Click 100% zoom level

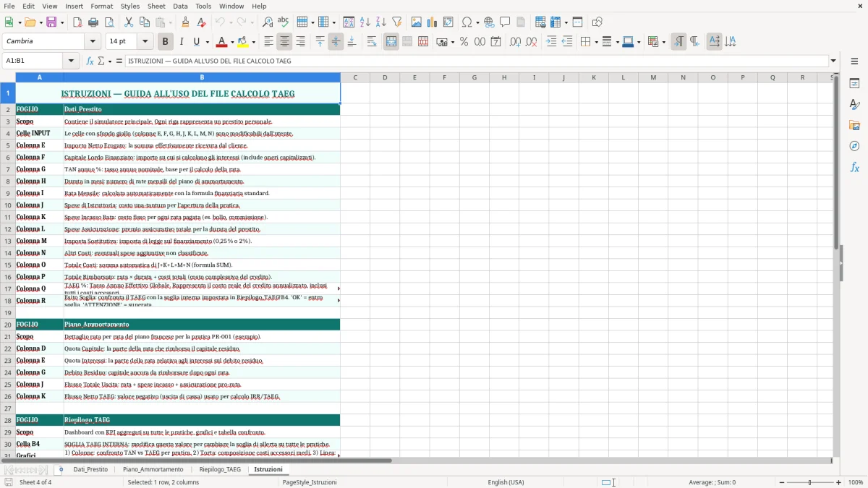click(856, 482)
